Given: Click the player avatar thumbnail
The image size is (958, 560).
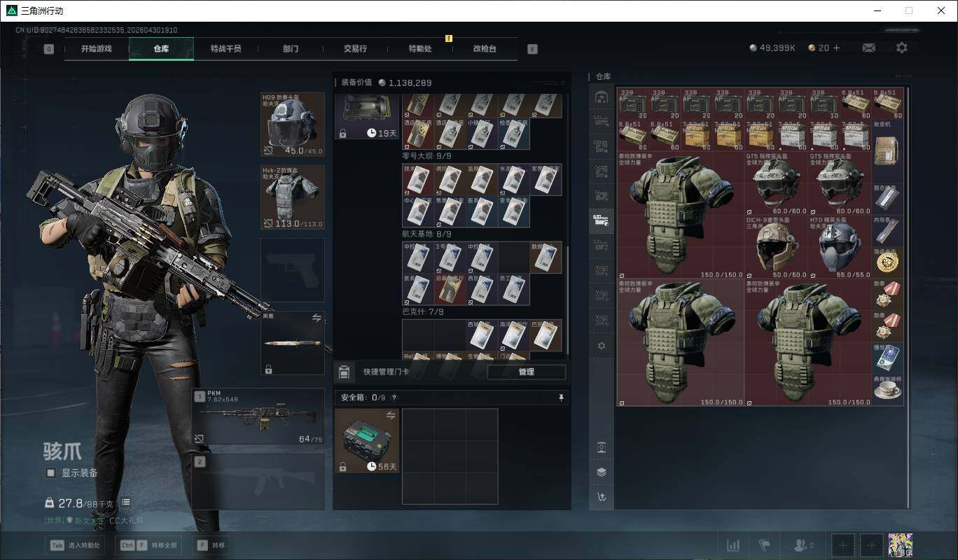Looking at the screenshot, I should click(900, 545).
